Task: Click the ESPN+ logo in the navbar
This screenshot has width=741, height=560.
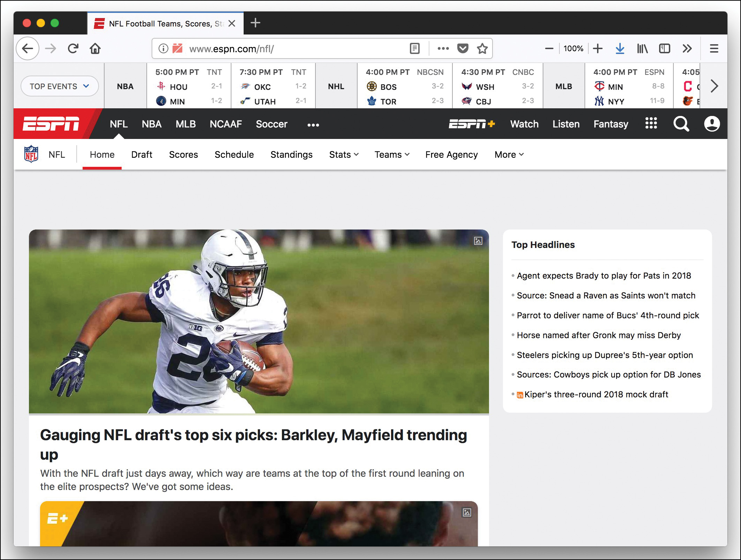Action: pyautogui.click(x=472, y=124)
